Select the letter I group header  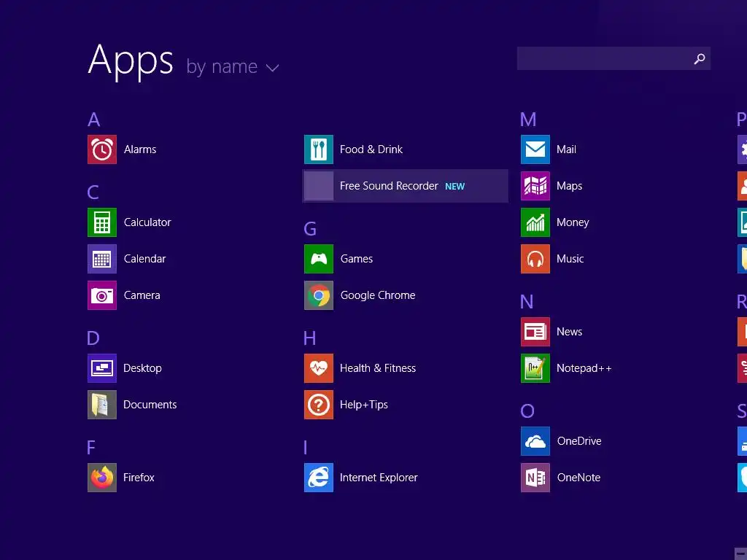(x=306, y=448)
